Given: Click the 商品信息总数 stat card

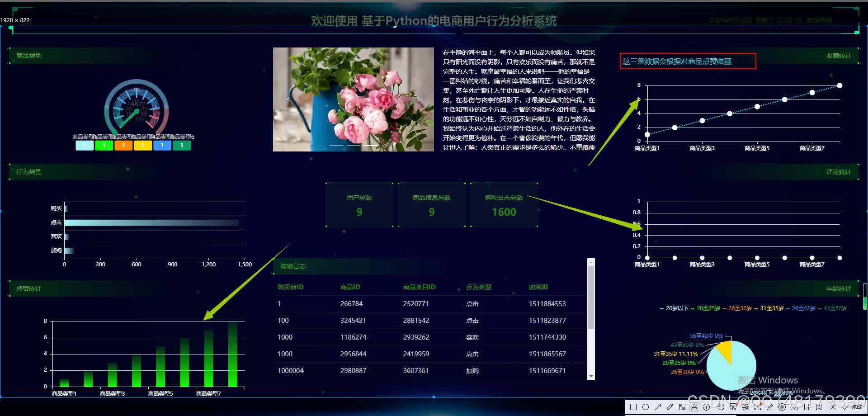Looking at the screenshot, I should [432, 205].
